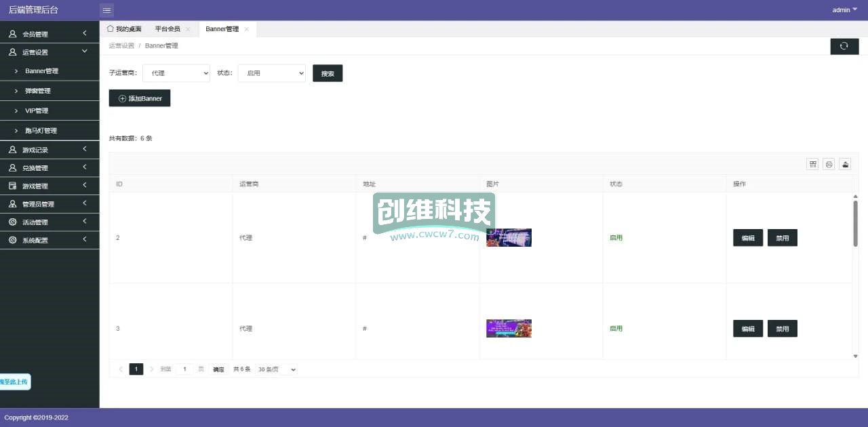Click the 添加Banner button
Image resolution: width=868 pixels, height=427 pixels.
point(140,98)
